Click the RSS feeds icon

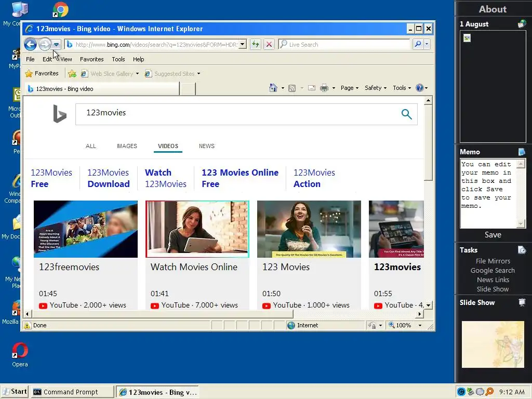pyautogui.click(x=292, y=88)
